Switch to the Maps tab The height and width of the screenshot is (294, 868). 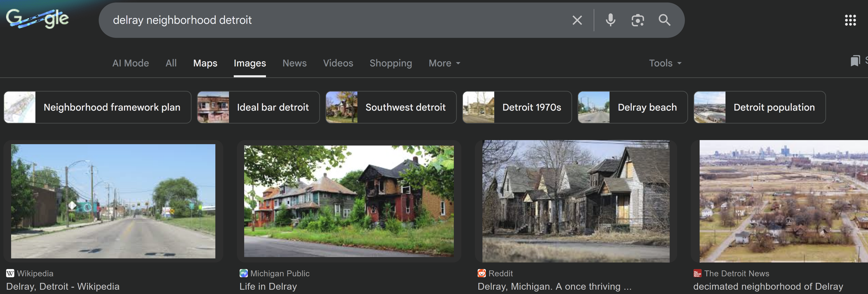pos(205,63)
